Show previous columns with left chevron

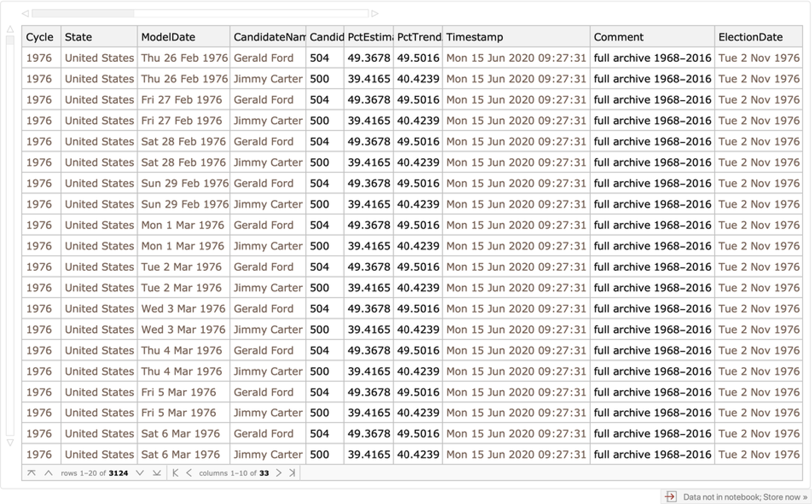(189, 473)
